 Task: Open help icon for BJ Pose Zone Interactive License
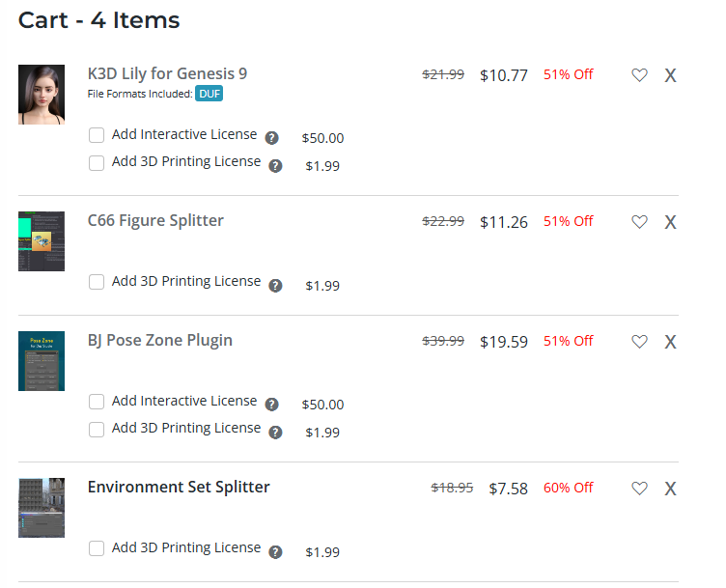(x=272, y=405)
